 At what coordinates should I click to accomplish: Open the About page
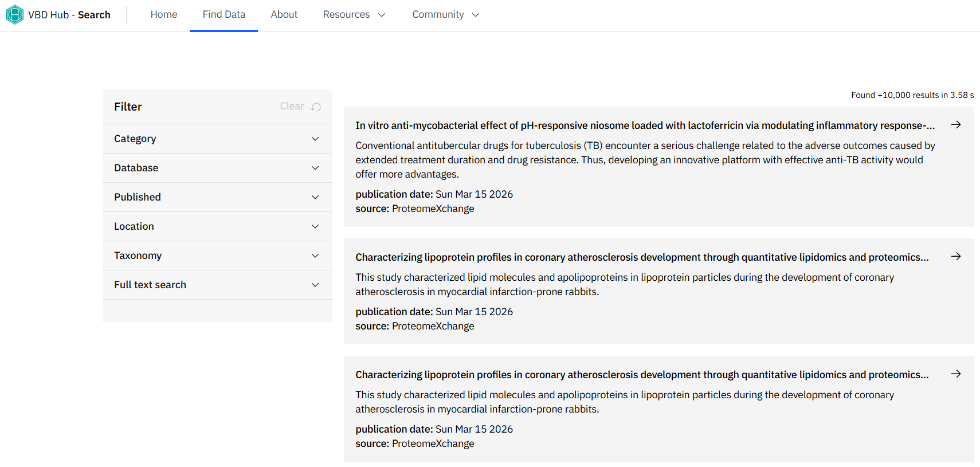point(284,14)
